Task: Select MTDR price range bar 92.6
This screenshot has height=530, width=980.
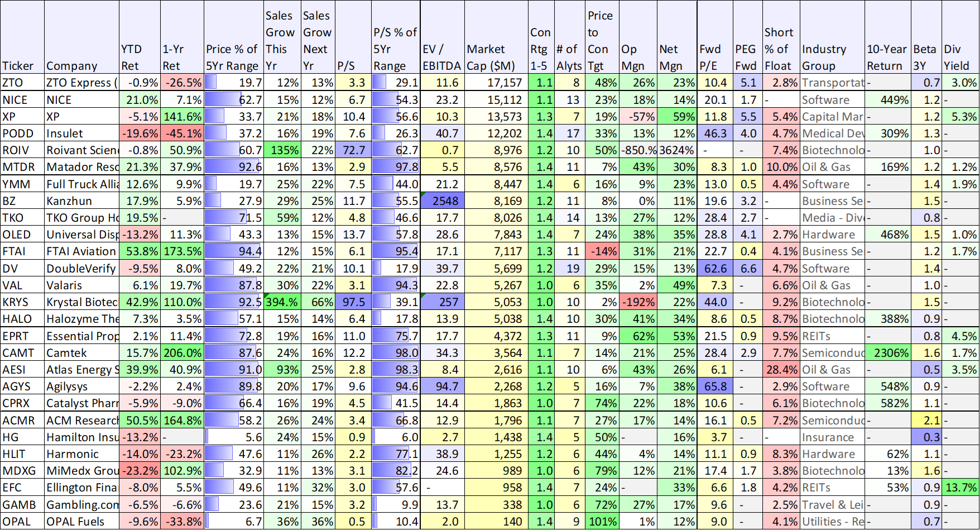Action: (x=234, y=167)
